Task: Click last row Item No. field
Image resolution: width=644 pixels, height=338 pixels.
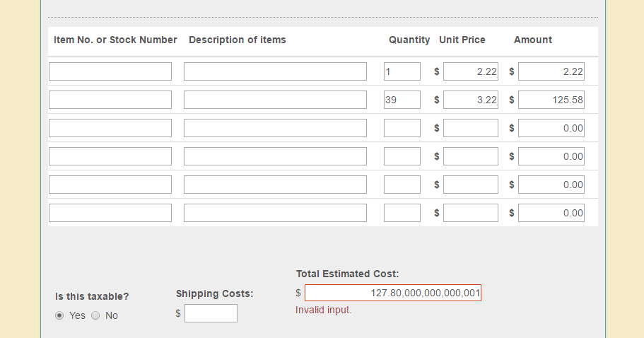Action: click(110, 213)
